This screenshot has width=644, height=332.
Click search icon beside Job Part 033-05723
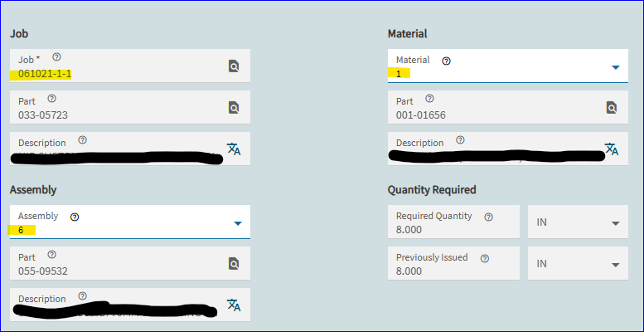point(234,108)
